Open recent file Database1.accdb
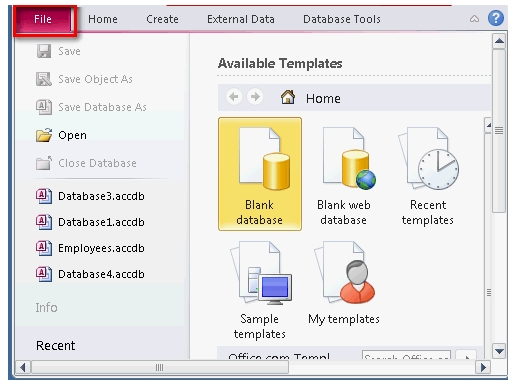The image size is (514, 387). [101, 222]
